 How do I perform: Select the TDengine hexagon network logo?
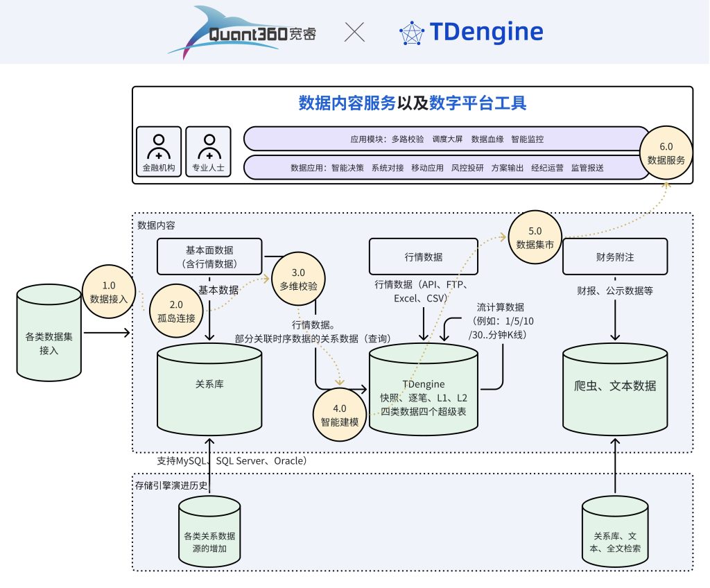pyautogui.click(x=413, y=31)
